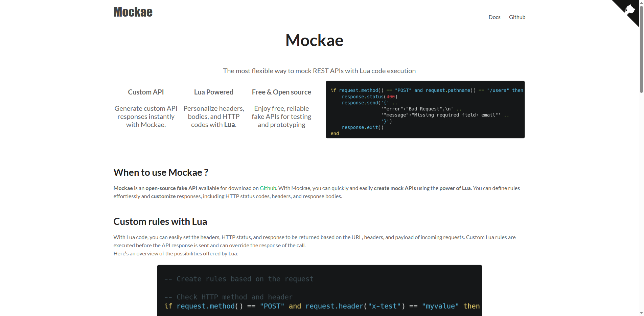This screenshot has width=644, height=316.
Task: Select the first code snippet panel
Action: click(425, 109)
